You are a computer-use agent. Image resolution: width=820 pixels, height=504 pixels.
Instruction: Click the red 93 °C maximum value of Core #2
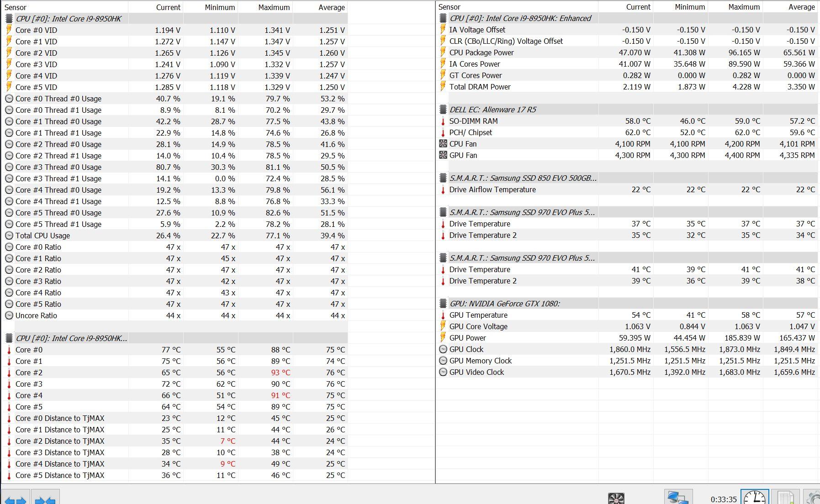coord(280,373)
